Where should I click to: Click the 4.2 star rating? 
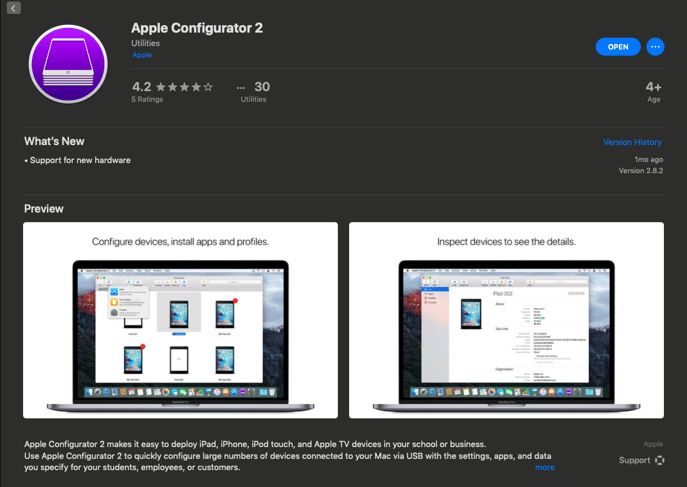172,87
